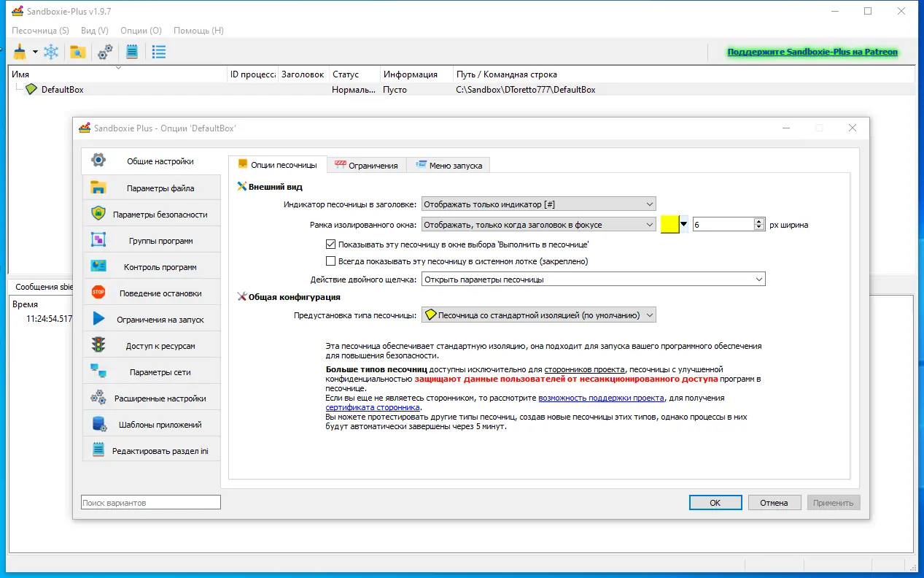Viewport: 924px width, 578px height.
Task: Open the Помощь (H) menu
Action: pyautogui.click(x=198, y=31)
